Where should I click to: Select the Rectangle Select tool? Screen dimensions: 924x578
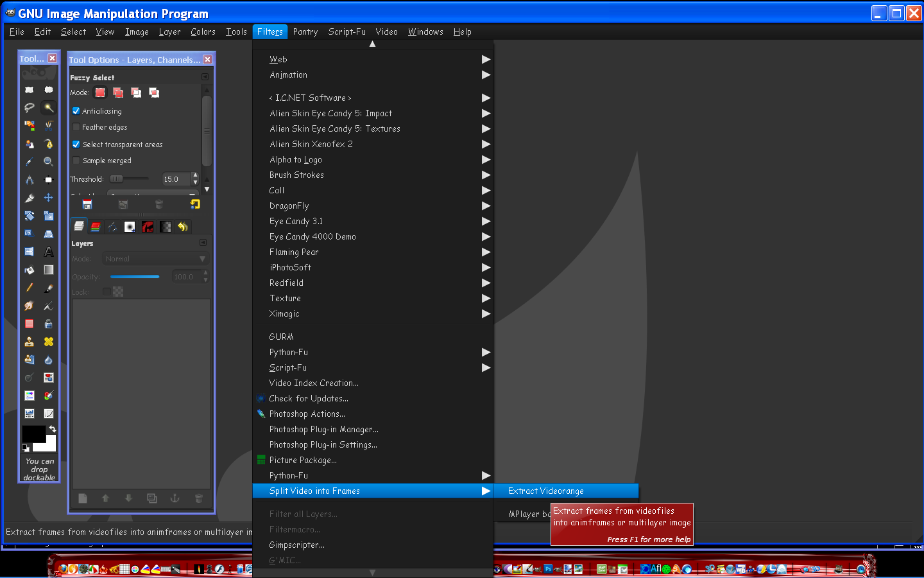[x=30, y=90]
